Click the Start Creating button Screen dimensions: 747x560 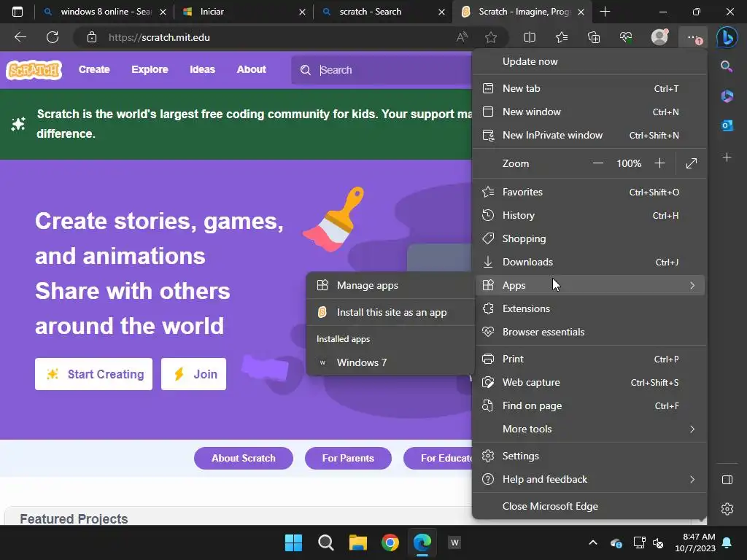click(94, 374)
